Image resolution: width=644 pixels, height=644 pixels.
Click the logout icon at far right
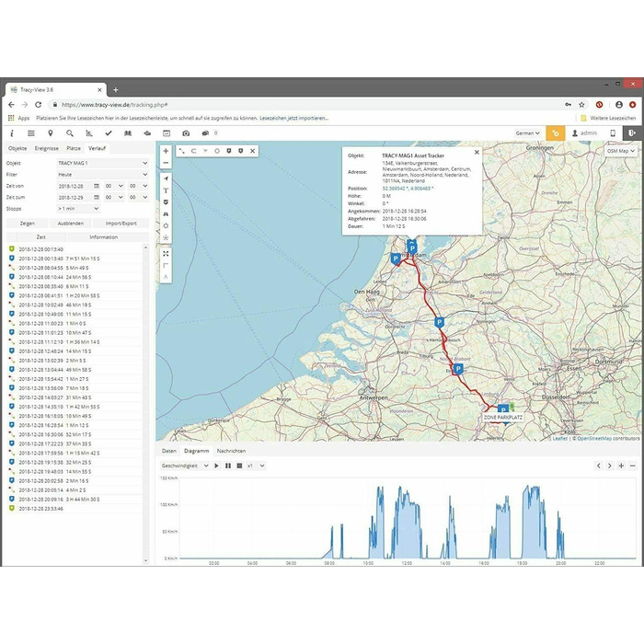pos(632,133)
